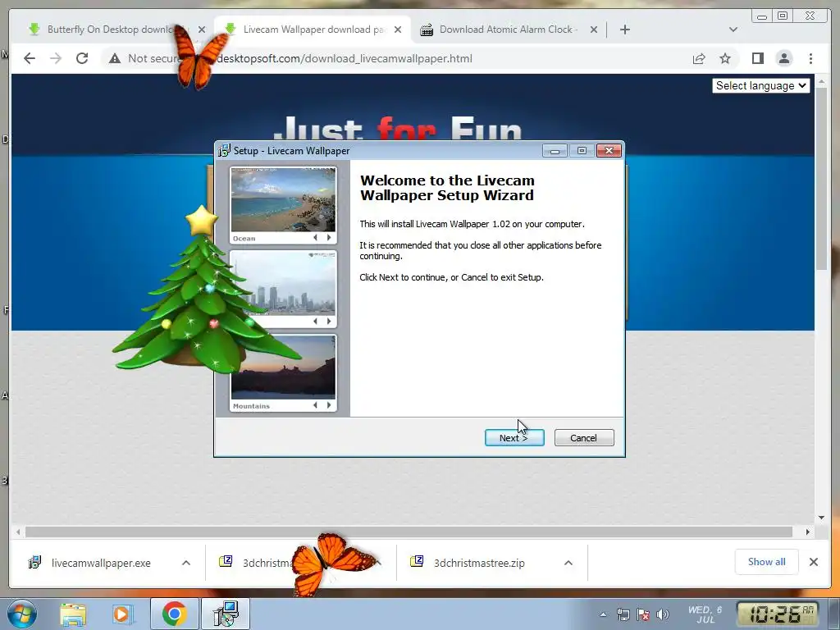
Task: Click the Action Center flag tray icon
Action: 643,615
